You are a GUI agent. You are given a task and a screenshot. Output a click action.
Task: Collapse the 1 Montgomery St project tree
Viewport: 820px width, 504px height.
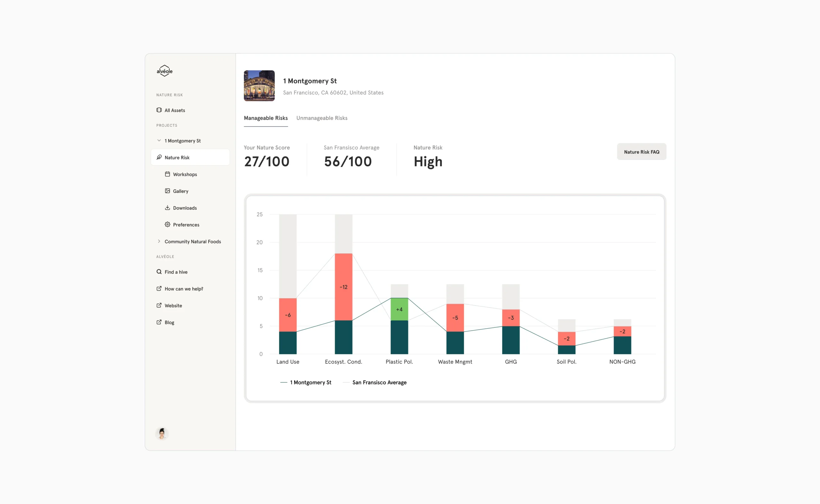point(158,140)
